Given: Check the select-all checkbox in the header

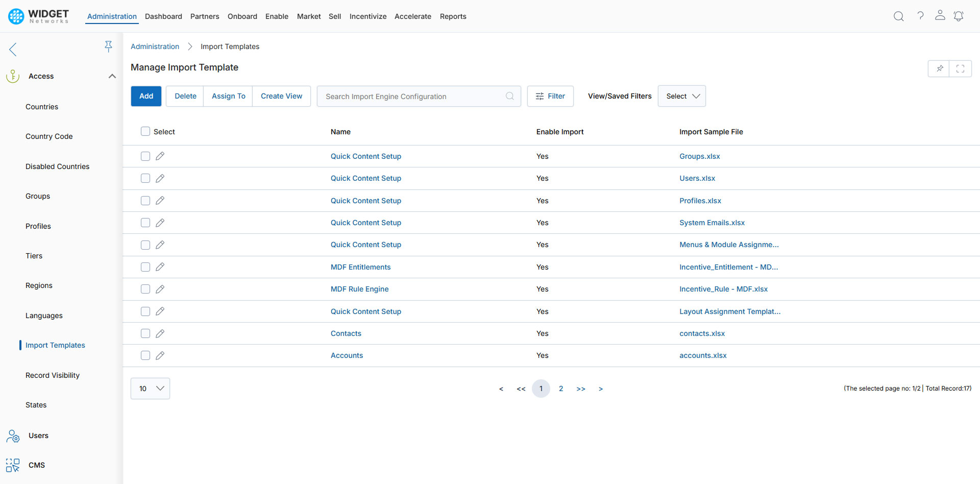Looking at the screenshot, I should pyautogui.click(x=145, y=131).
